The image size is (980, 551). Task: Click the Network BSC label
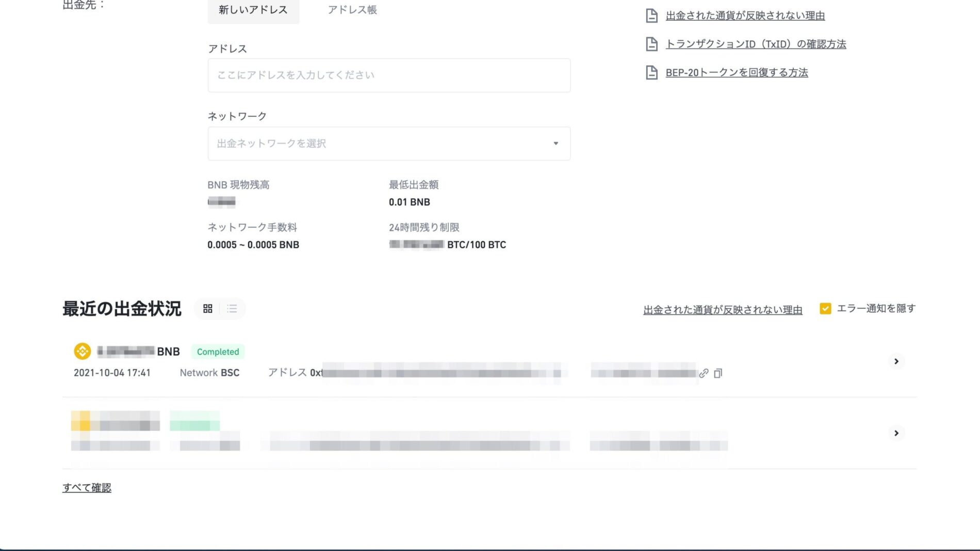[209, 373]
